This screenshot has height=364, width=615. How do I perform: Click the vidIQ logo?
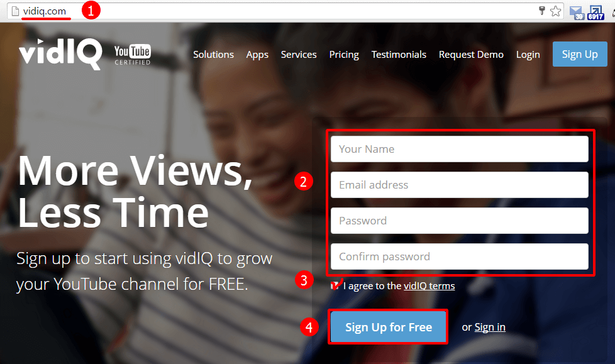click(60, 54)
